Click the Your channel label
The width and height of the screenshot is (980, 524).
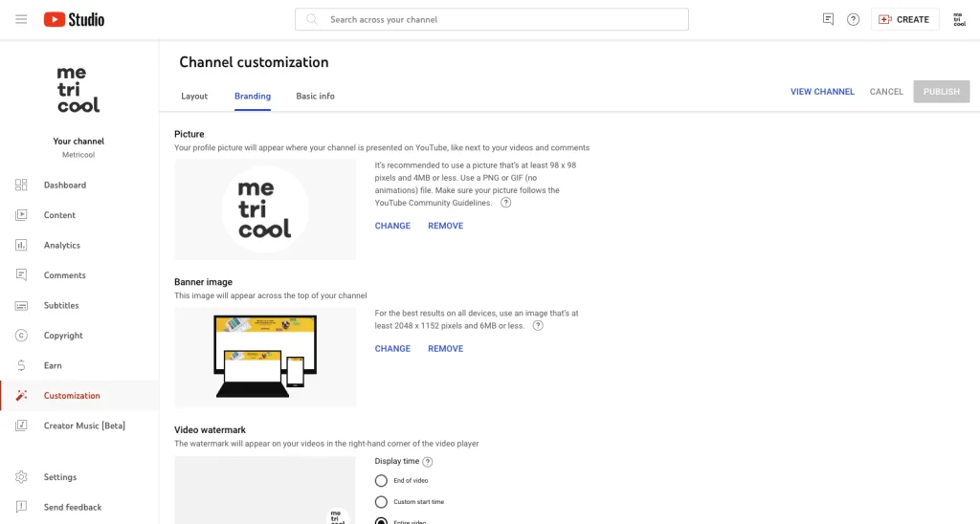pyautogui.click(x=78, y=142)
